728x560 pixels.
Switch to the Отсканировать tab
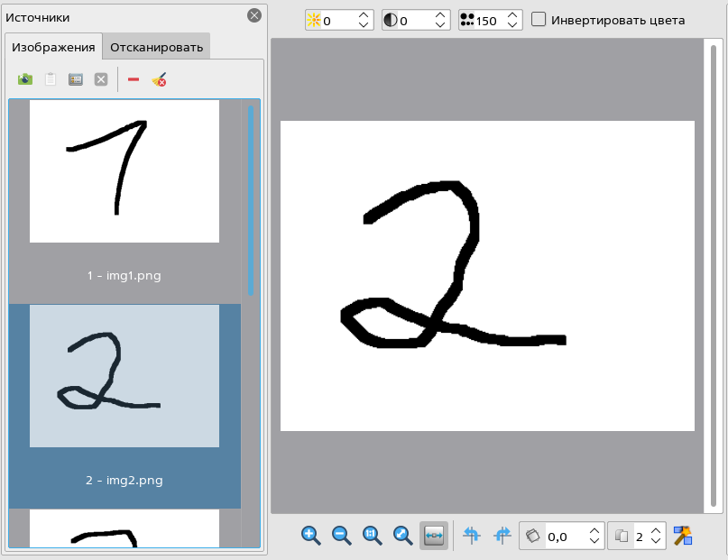pos(157,47)
